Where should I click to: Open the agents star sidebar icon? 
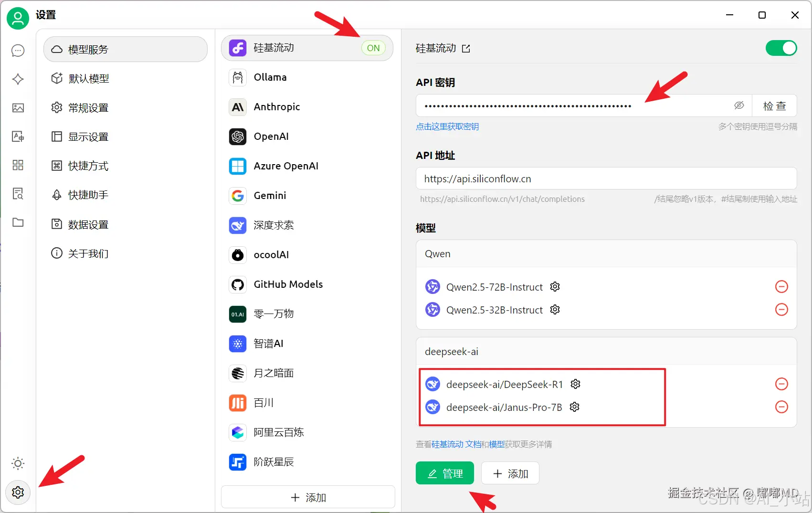point(18,79)
